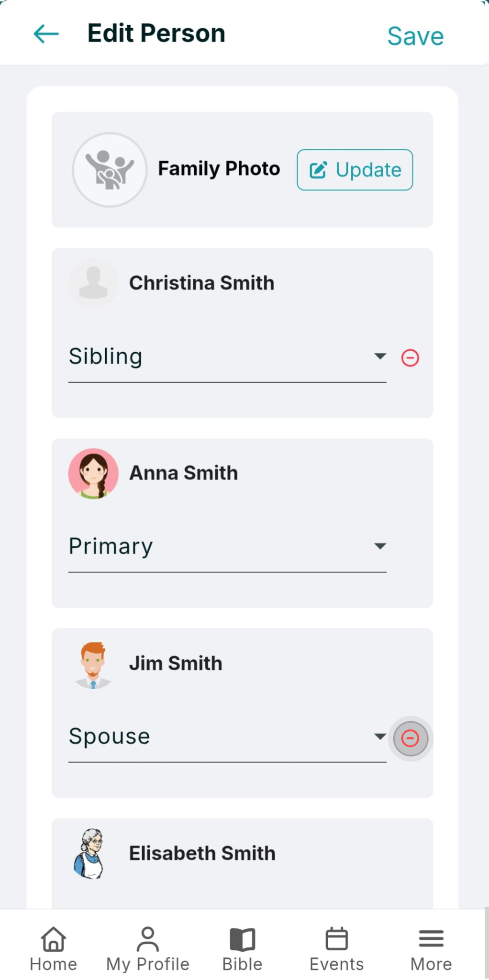Tap Jim Smith's avatar picture
489x980 pixels.
pyautogui.click(x=93, y=665)
